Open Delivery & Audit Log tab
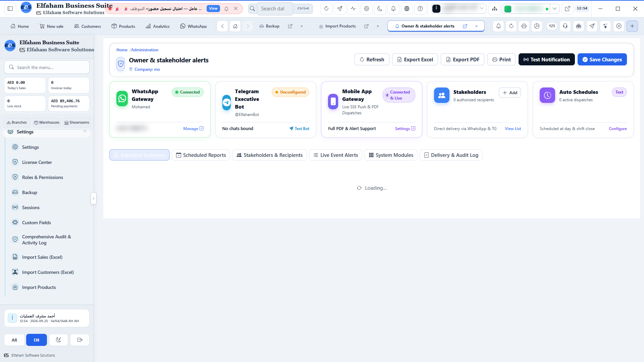The width and height of the screenshot is (644, 362). coord(451,155)
